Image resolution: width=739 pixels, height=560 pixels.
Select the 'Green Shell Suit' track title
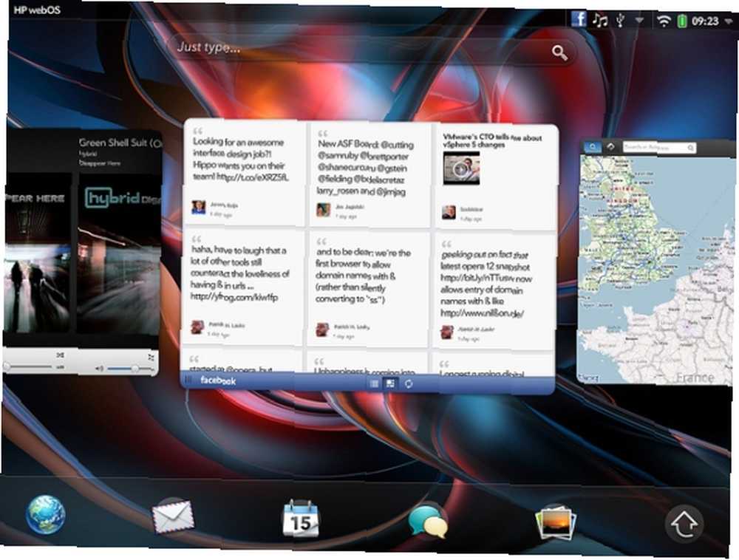click(120, 143)
